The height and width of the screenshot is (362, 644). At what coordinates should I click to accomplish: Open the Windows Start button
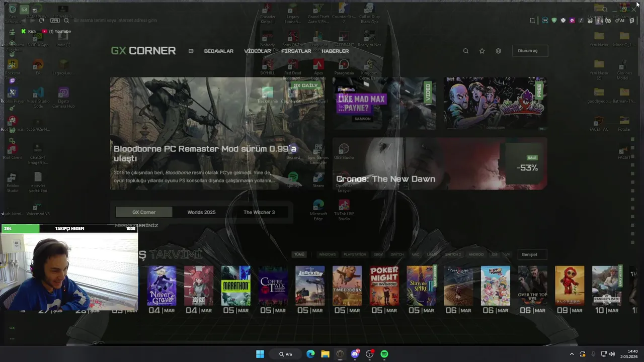click(260, 354)
